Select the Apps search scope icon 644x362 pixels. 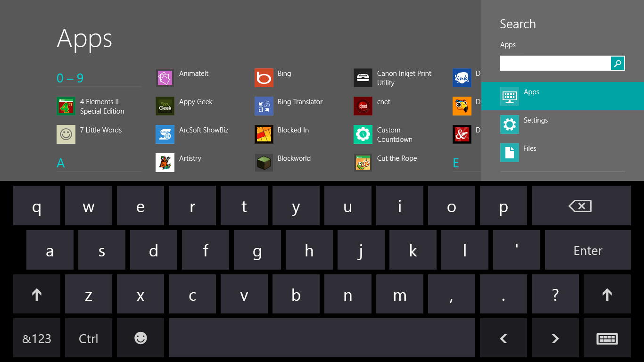[510, 96]
